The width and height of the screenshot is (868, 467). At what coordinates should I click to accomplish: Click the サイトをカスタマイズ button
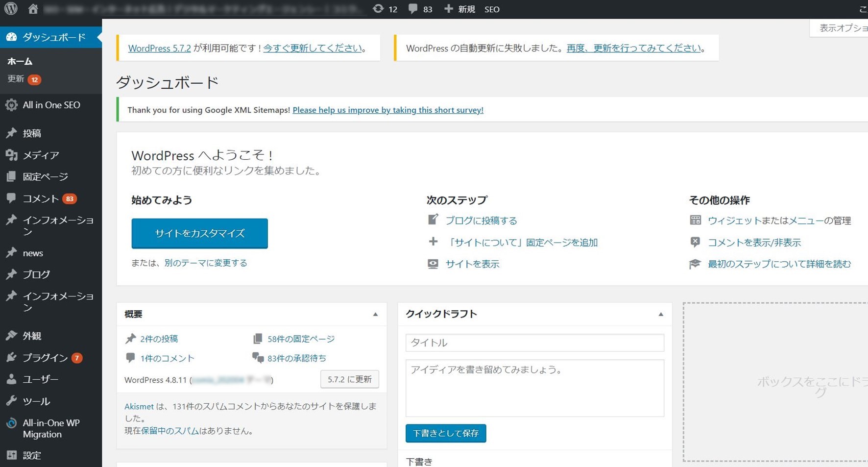[199, 233]
